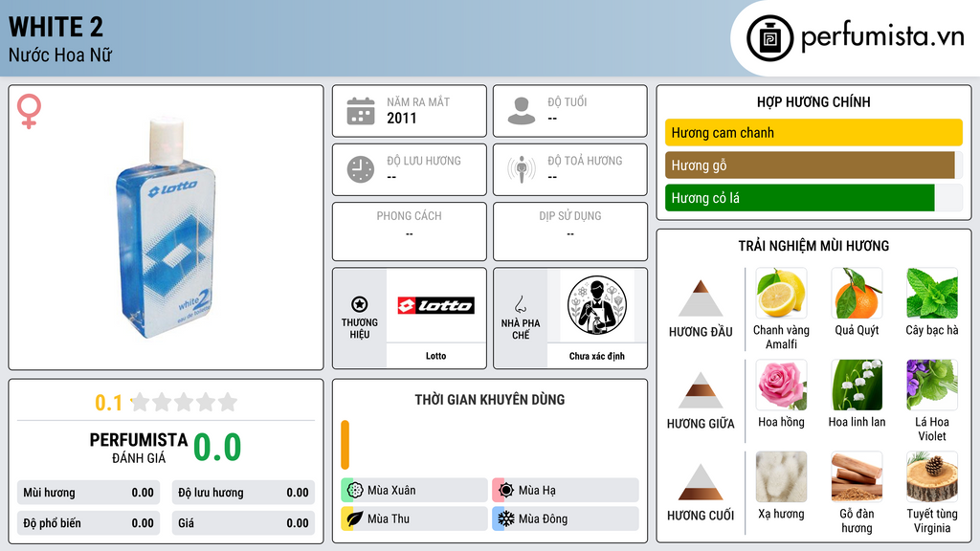Screen dimensions: 980x551
Task: Click the nose icon above Nhà pha chế
Action: 520,304
